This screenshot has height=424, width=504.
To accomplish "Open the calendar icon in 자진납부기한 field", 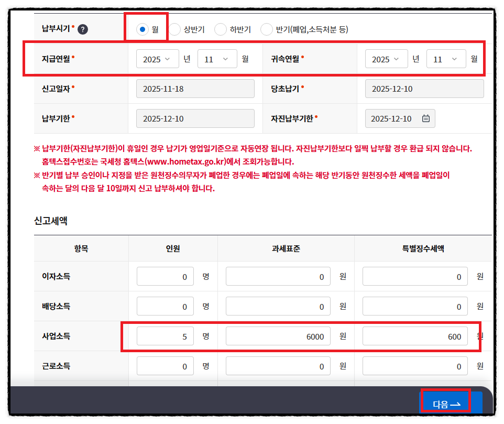I will 425,118.
